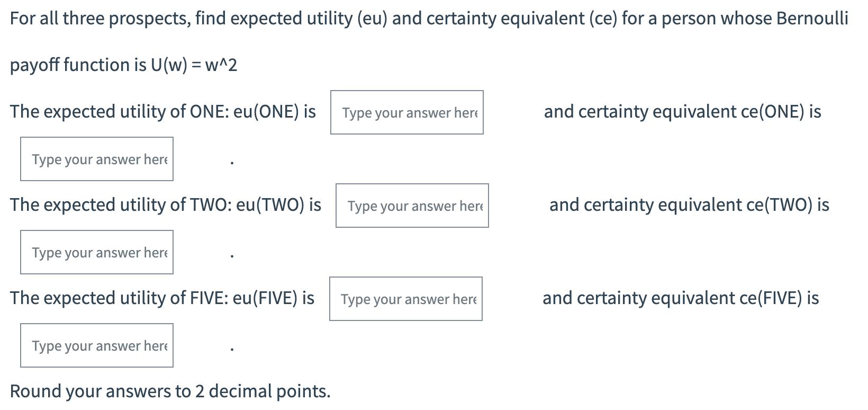The image size is (868, 410).
Task: Click the ce(ONE) answer input field
Action: pyautogui.click(x=97, y=158)
